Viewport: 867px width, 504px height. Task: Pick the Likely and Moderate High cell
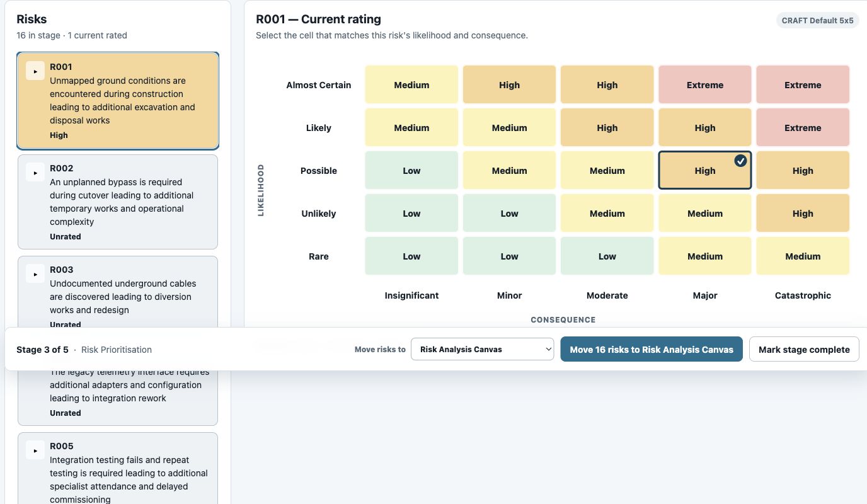[x=607, y=127]
